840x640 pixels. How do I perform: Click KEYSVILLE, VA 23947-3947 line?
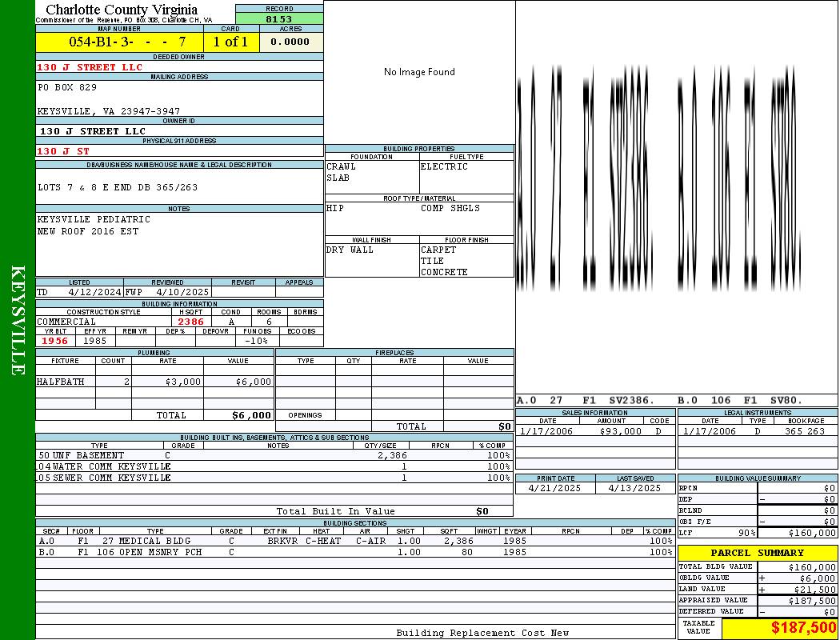point(108,111)
